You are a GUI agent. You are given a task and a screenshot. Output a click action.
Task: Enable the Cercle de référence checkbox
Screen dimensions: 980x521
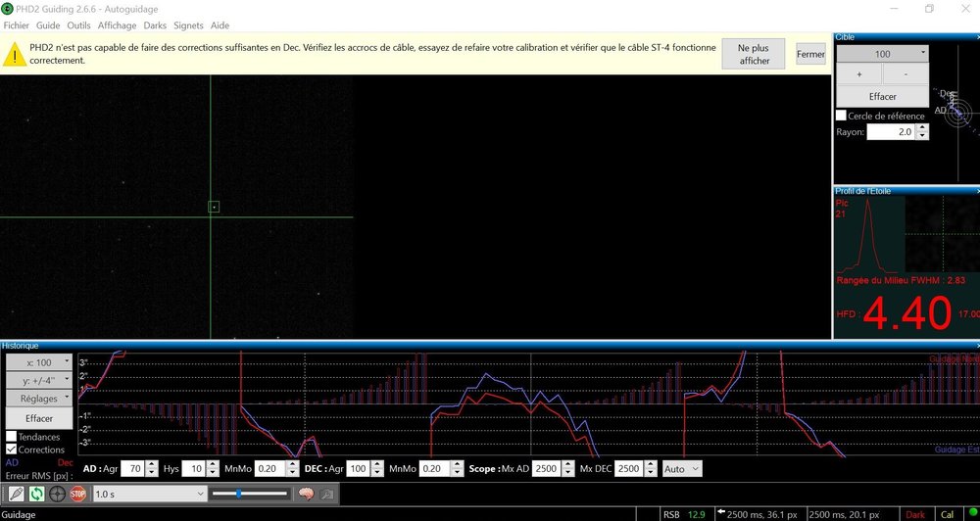pos(841,116)
